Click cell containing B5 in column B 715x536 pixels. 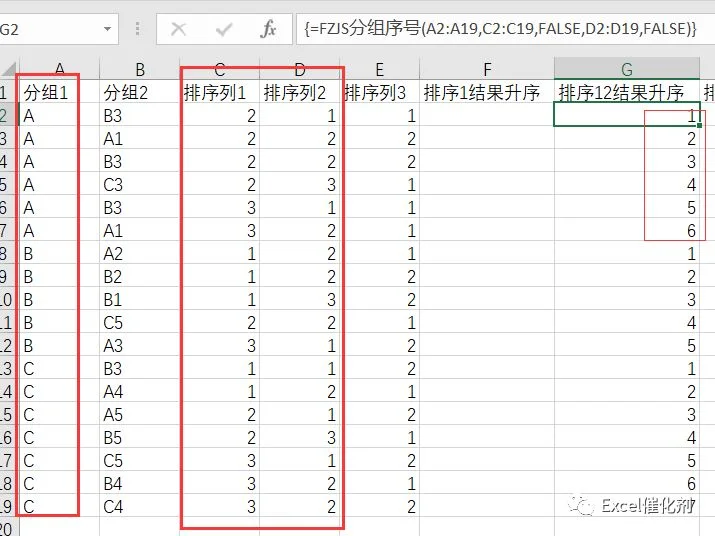[140, 437]
